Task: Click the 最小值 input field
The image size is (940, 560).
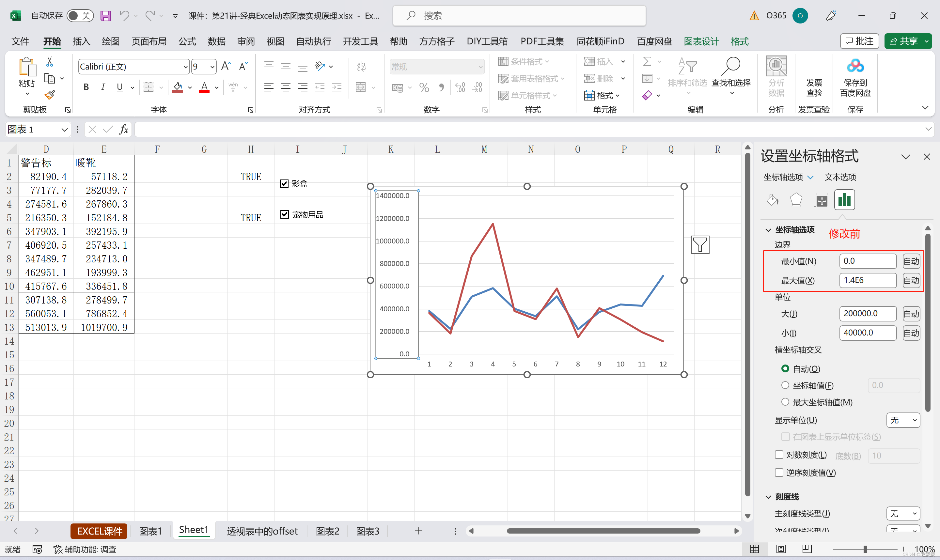Action: (868, 261)
